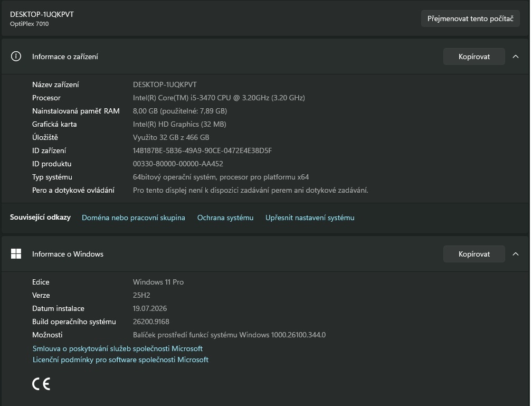
Task: Select edition value Windows 11 Pro
Action: pyautogui.click(x=158, y=282)
